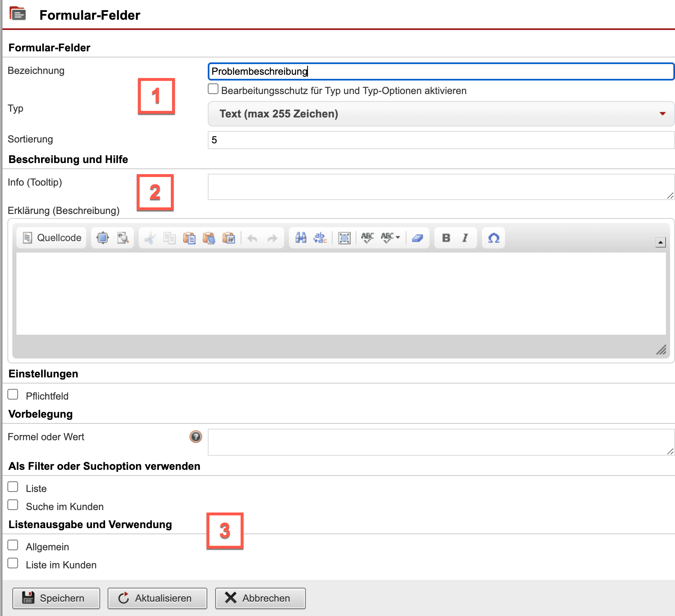Open help icon next to Formel oder Wert
Screen dimensions: 675x616
click(196, 437)
